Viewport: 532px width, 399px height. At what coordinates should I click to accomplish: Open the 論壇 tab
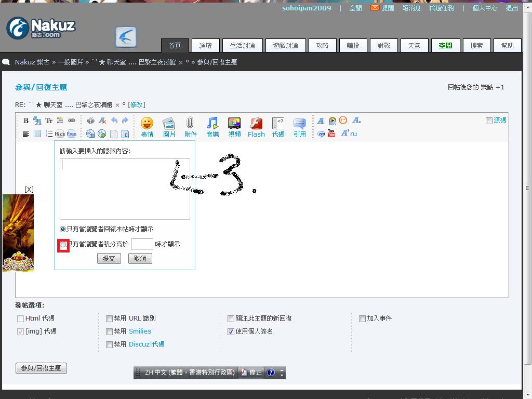pos(206,46)
